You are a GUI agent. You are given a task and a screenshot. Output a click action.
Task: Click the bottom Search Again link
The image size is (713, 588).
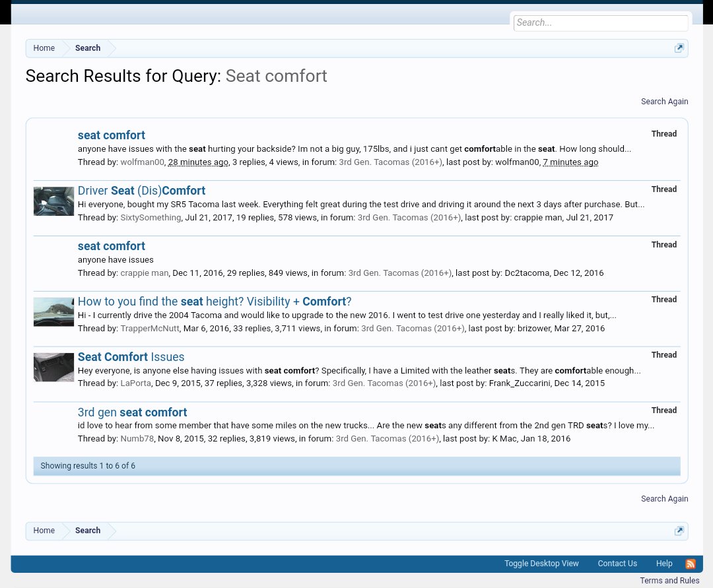pos(664,498)
